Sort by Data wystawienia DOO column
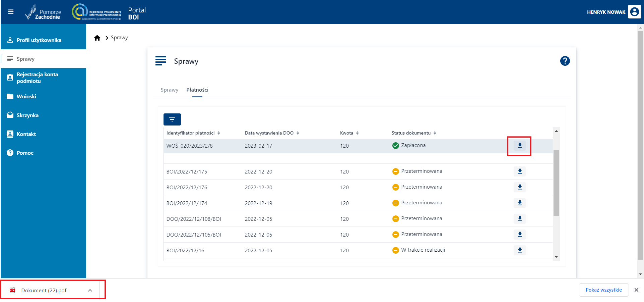This screenshot has width=644, height=302. coord(298,133)
